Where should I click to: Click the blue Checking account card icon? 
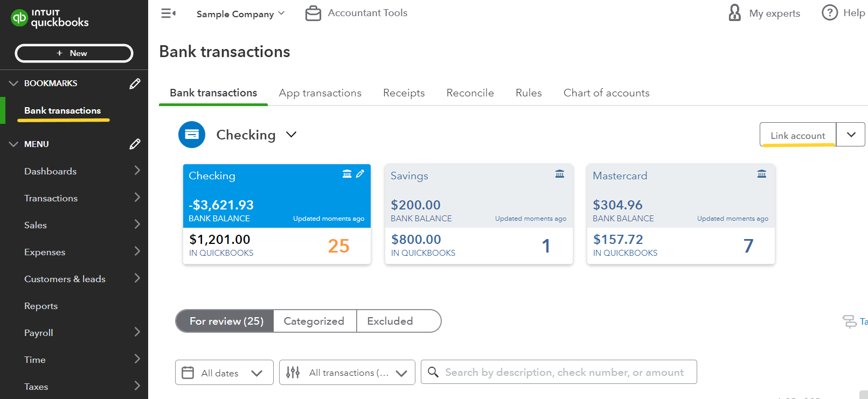pos(192,135)
